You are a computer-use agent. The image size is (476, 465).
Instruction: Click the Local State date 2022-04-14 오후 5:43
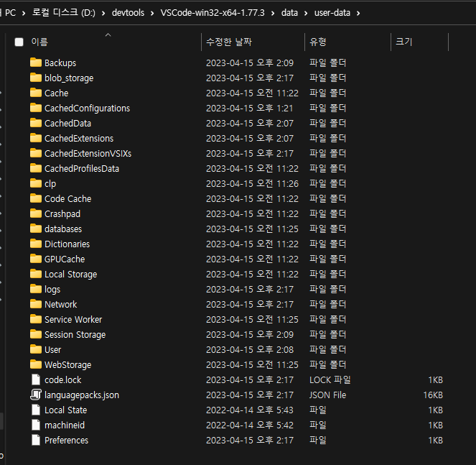coord(250,410)
